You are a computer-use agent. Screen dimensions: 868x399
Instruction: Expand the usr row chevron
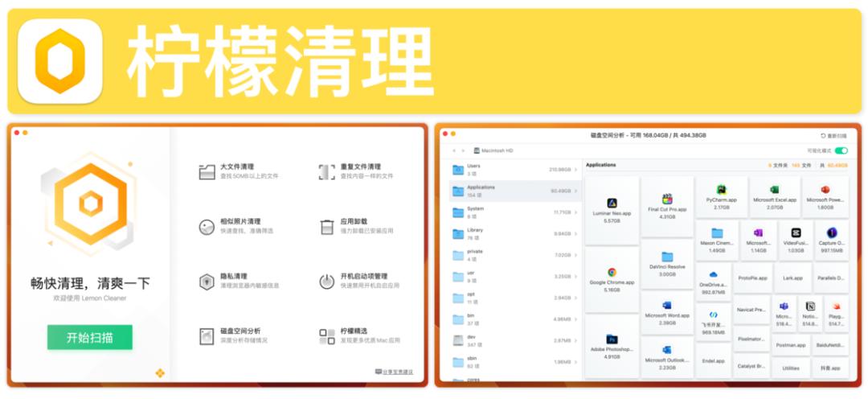[576, 277]
